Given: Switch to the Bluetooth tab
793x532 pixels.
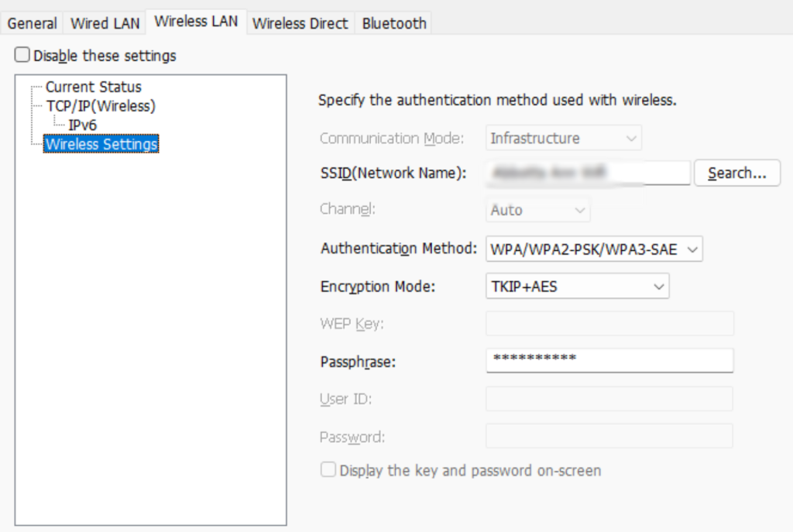Looking at the screenshot, I should [394, 23].
